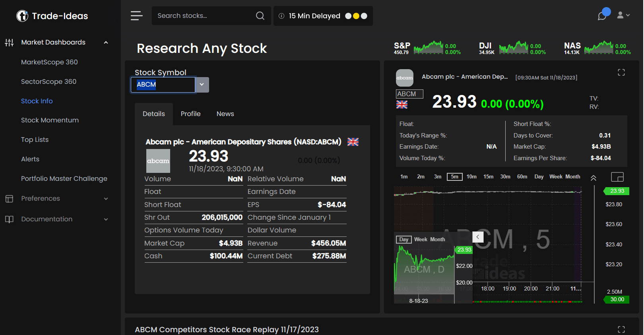Screen dimensions: 644x335
Task: Open Portfolio Master Challenge
Action: [x=64, y=178]
